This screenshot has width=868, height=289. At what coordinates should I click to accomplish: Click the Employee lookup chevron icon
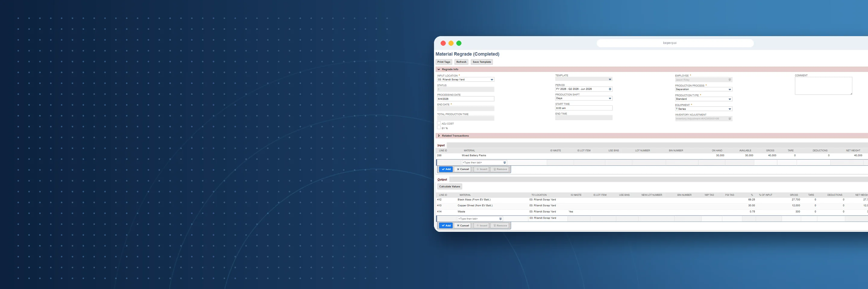[729, 80]
